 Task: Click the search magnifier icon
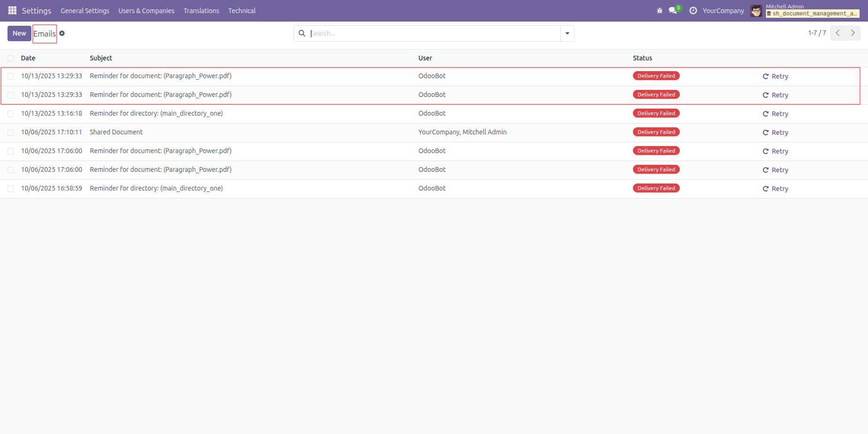point(302,33)
